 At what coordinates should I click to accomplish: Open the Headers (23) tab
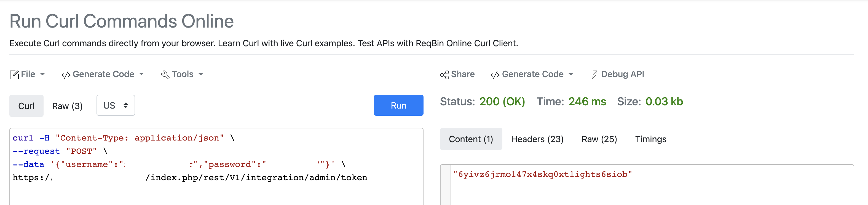[537, 139]
